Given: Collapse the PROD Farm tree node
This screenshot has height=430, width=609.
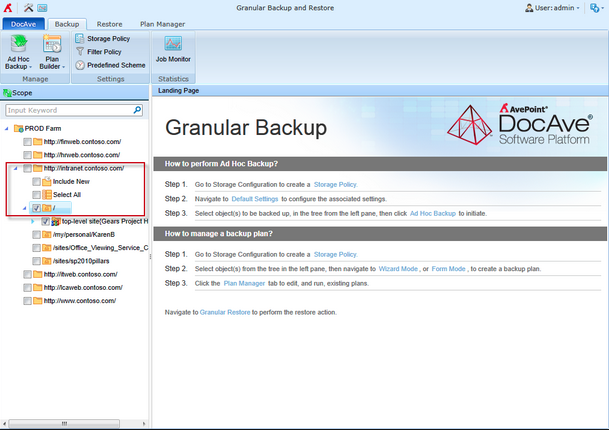Looking at the screenshot, I should click(7, 128).
